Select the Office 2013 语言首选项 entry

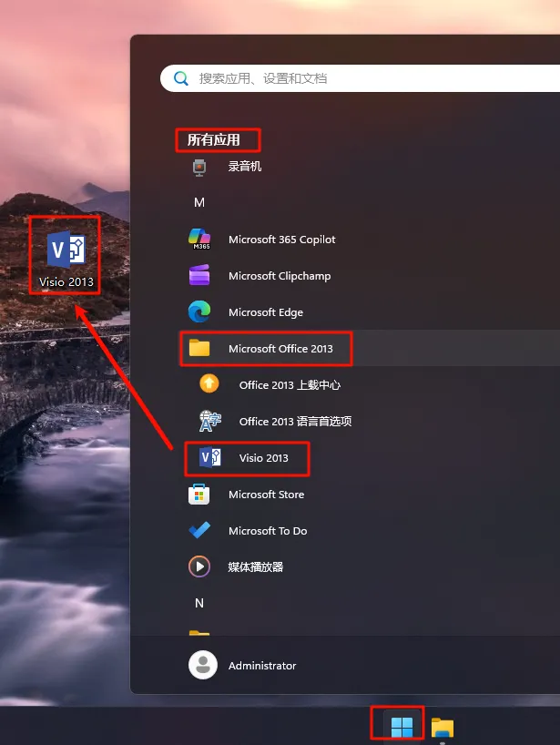295,422
